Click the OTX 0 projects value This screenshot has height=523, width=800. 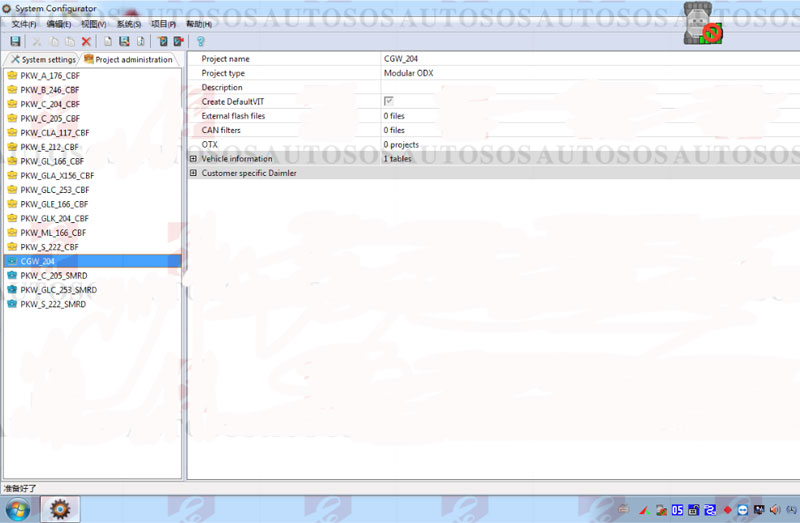pos(402,144)
